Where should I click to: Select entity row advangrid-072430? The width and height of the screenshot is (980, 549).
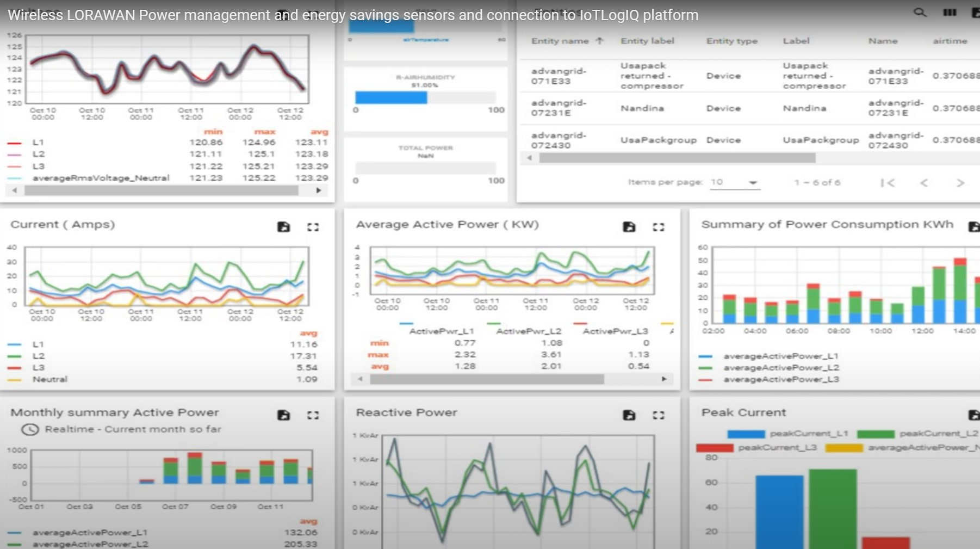pyautogui.click(x=749, y=140)
